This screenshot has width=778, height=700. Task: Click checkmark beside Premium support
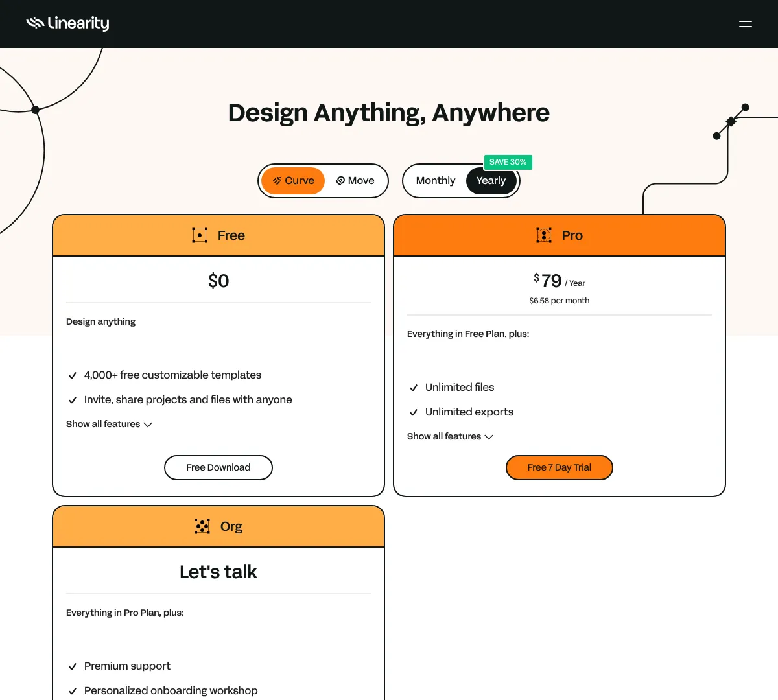(73, 666)
